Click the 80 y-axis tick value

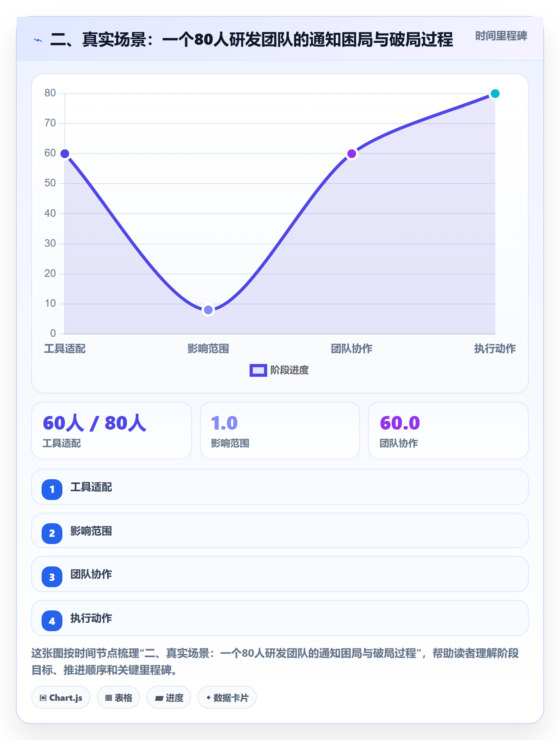coord(50,93)
